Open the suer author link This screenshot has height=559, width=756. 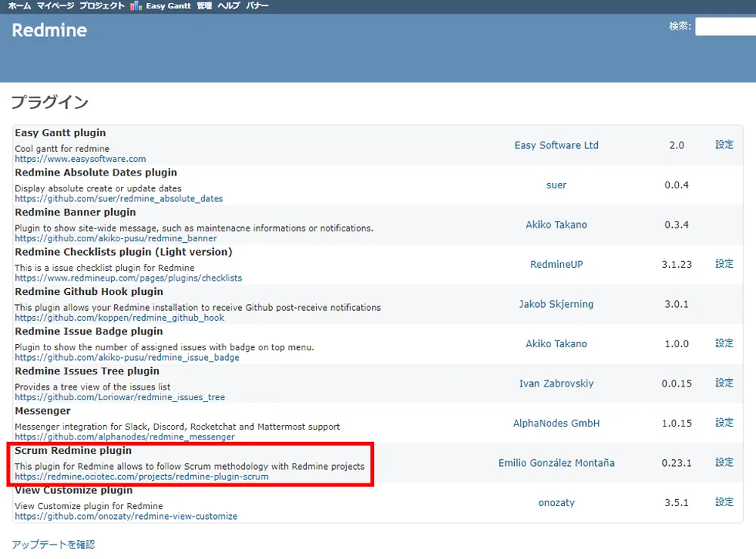tap(556, 185)
